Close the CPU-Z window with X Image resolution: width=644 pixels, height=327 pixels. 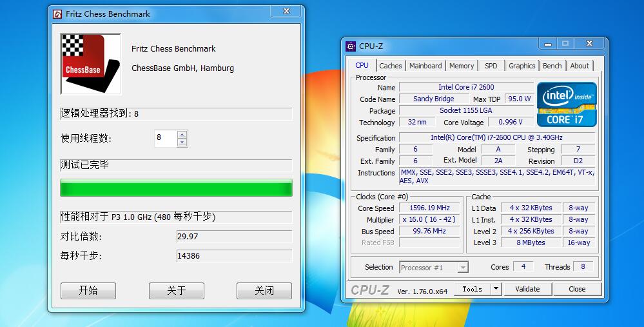(x=589, y=44)
